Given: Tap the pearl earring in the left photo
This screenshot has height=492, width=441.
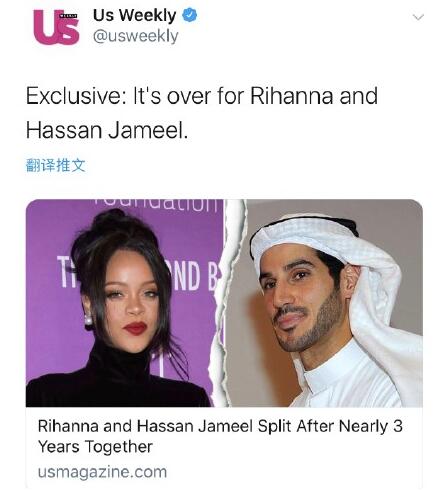Looking at the screenshot, I should pos(88,320).
